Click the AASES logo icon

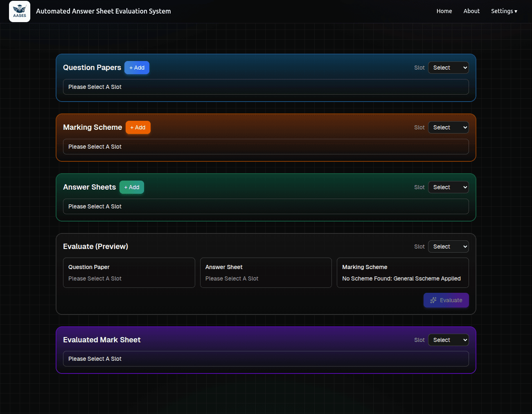tap(20, 11)
